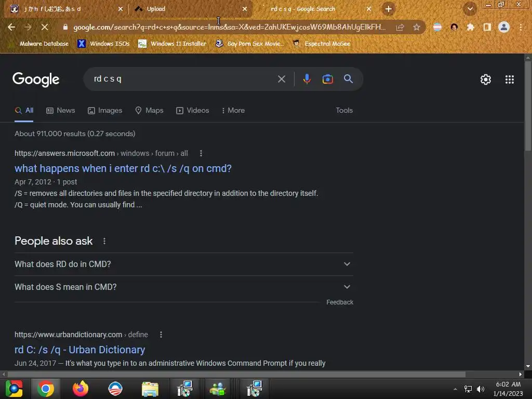Stop loading the page

tap(45, 27)
